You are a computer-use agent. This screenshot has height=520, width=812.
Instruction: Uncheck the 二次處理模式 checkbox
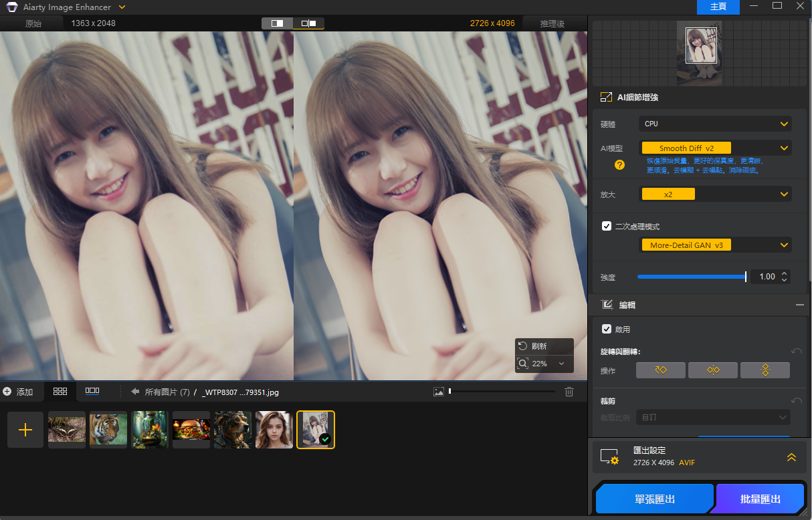click(607, 226)
